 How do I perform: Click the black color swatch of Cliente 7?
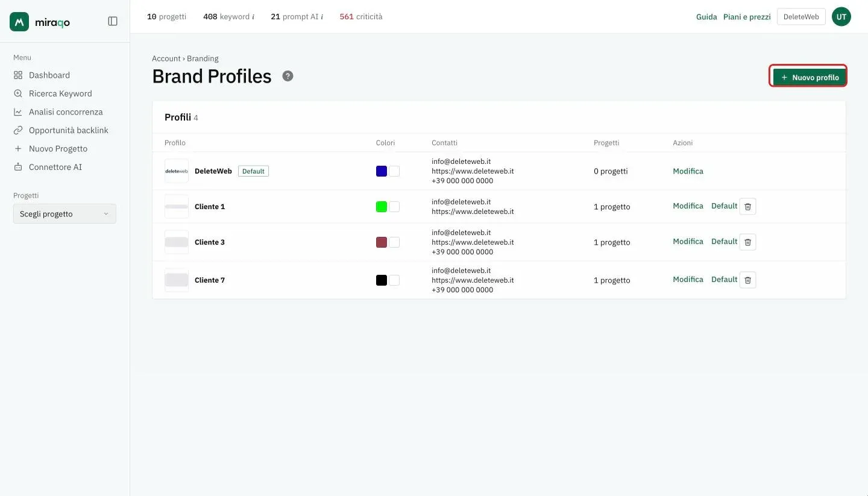click(382, 280)
